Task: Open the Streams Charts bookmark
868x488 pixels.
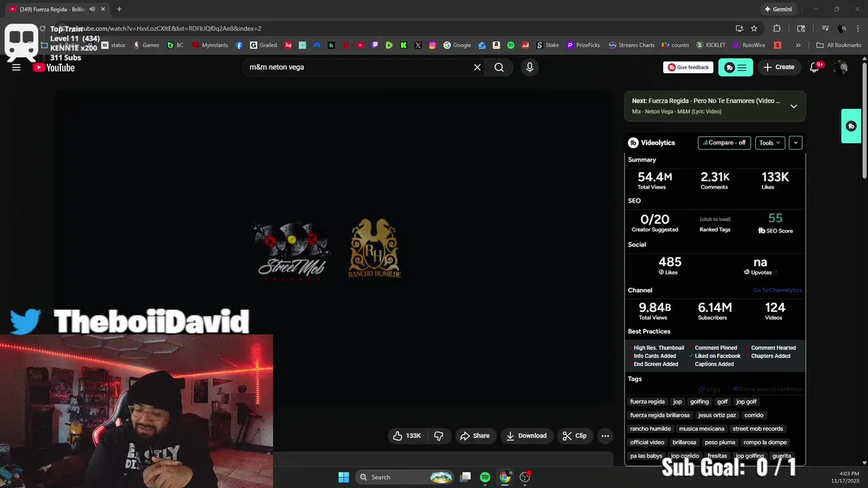Action: click(x=631, y=45)
